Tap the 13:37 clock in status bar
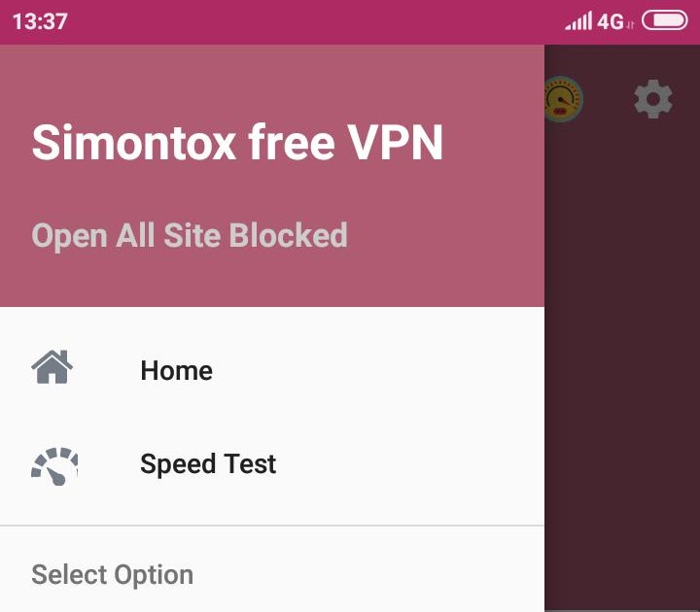Viewport: 700px width, 612px height. 40,21
